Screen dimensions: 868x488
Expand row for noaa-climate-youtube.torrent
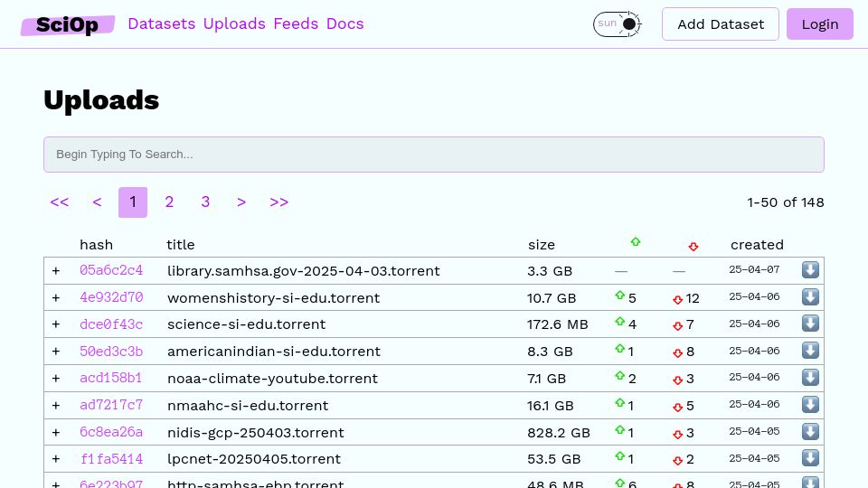pyautogui.click(x=56, y=379)
